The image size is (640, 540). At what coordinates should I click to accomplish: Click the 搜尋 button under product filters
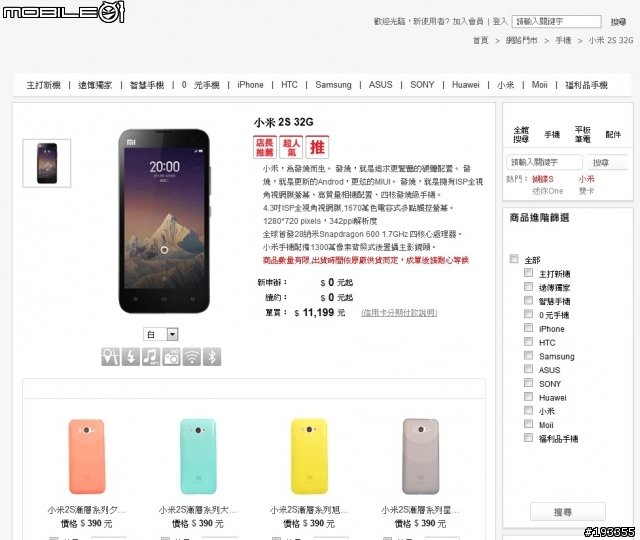pos(568,512)
